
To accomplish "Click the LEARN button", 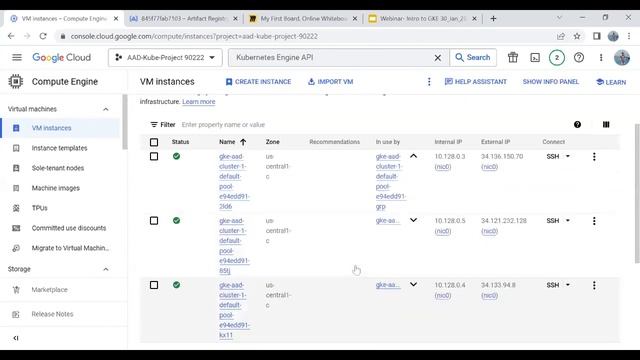I will 611,82.
